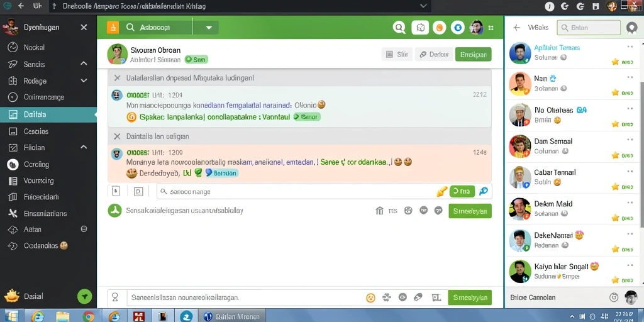Click the orange circle header icon
The width and height of the screenshot is (644, 322).
click(x=440, y=28)
